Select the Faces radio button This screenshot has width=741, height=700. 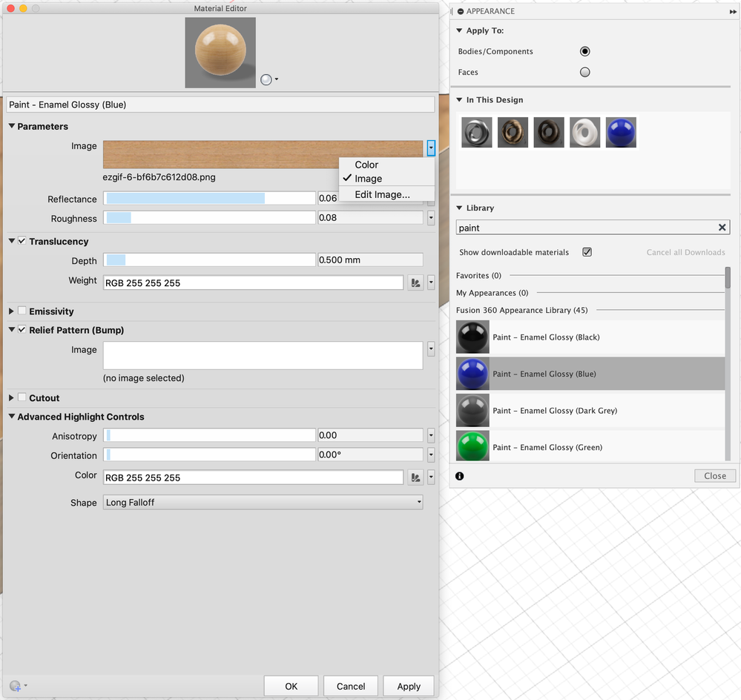pyautogui.click(x=585, y=72)
